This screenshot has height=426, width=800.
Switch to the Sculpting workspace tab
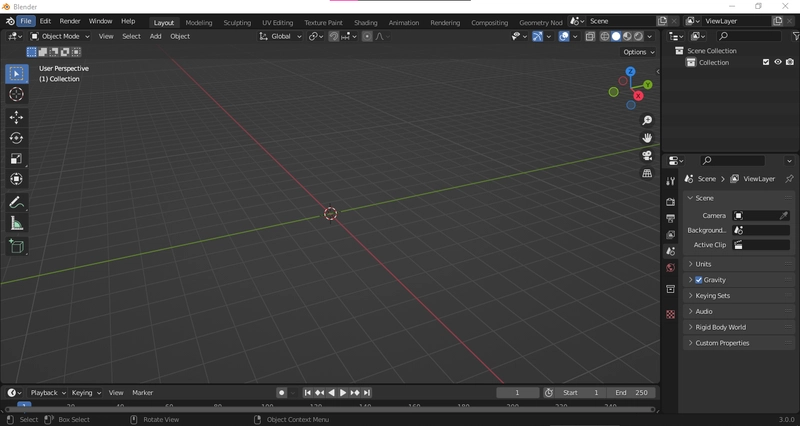(x=237, y=22)
